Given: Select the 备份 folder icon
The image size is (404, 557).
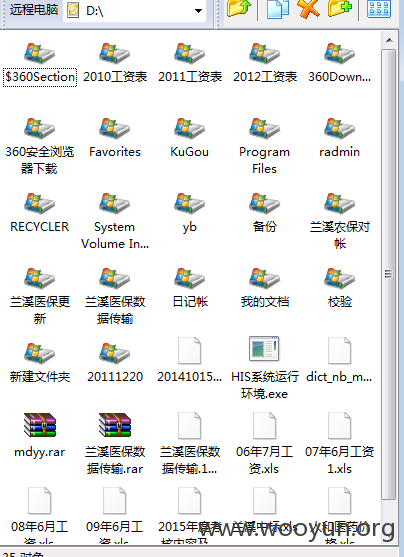Looking at the screenshot, I should coord(264,204).
